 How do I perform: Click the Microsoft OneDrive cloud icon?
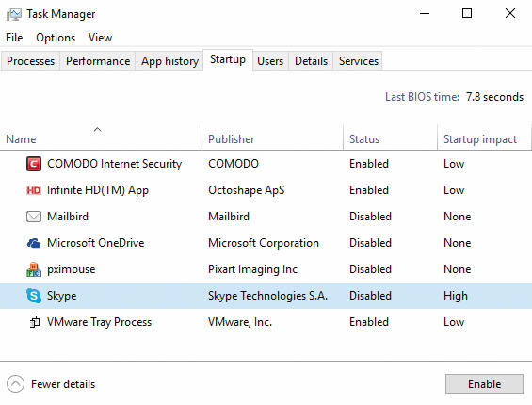pos(34,243)
